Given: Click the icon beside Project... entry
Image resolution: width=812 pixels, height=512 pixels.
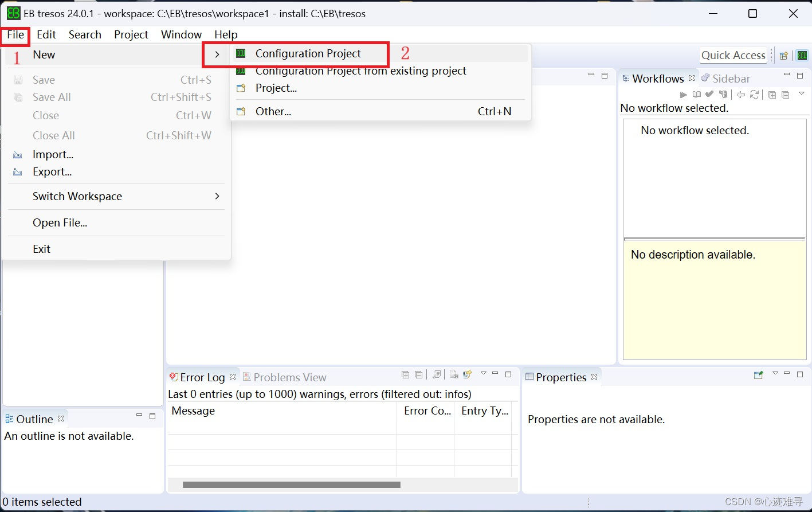Looking at the screenshot, I should [x=241, y=88].
